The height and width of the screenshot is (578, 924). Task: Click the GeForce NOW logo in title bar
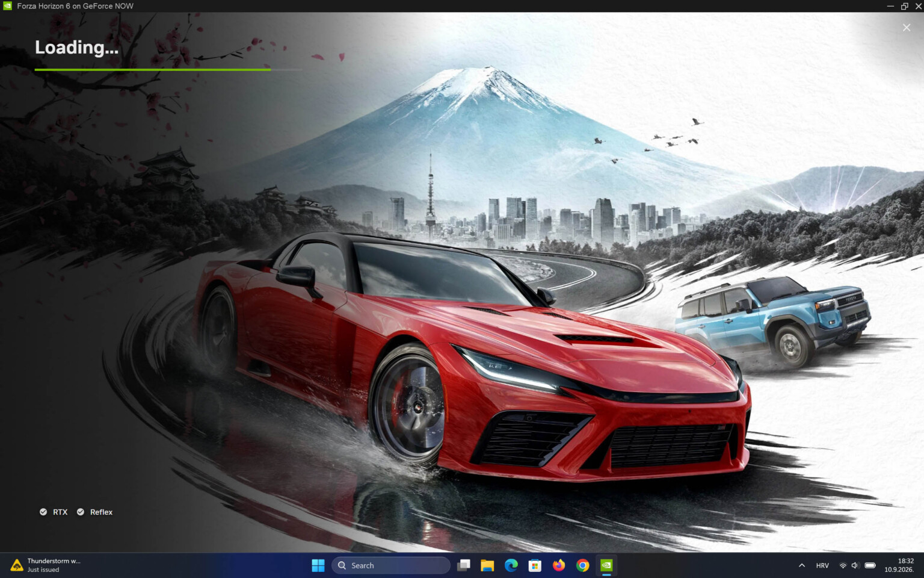[7, 6]
